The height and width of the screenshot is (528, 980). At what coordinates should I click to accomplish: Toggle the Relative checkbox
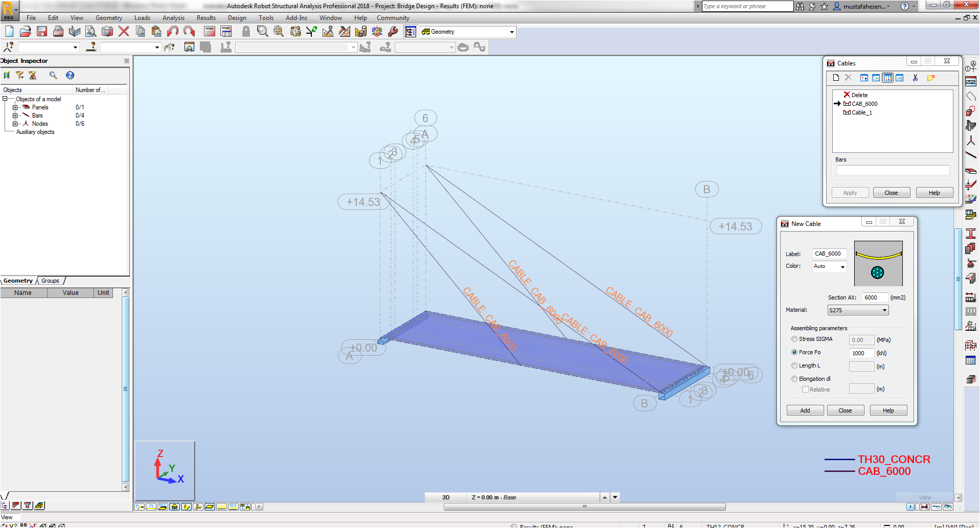click(805, 389)
